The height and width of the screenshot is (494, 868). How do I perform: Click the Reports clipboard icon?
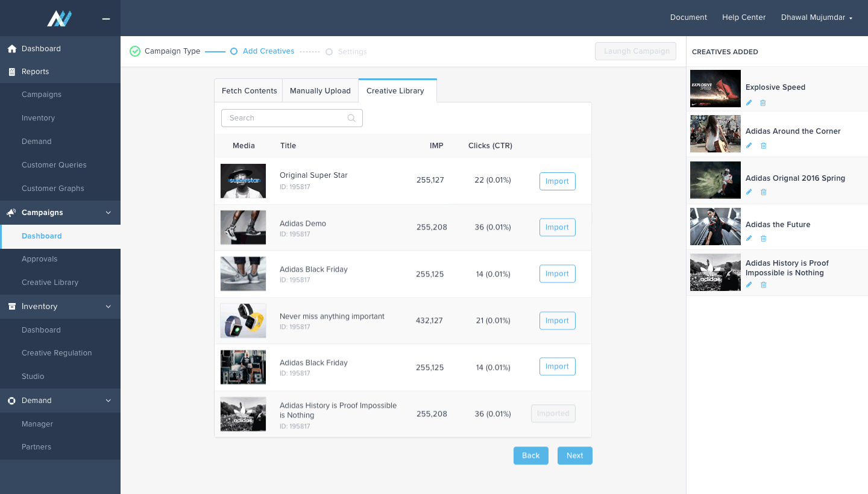pyautogui.click(x=11, y=72)
